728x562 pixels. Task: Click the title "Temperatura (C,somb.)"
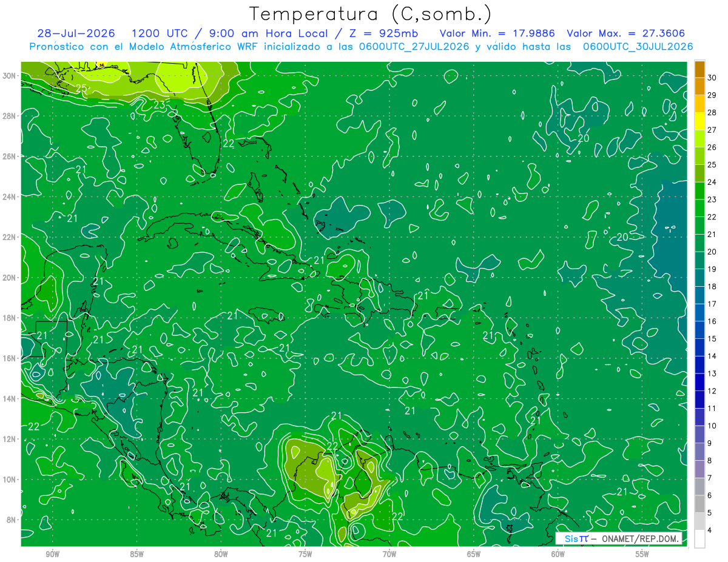(371, 14)
